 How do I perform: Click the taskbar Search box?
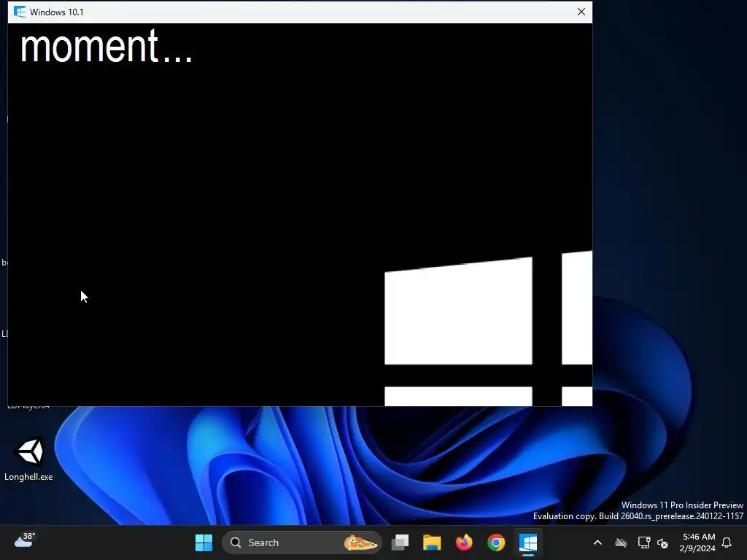pos(301,542)
